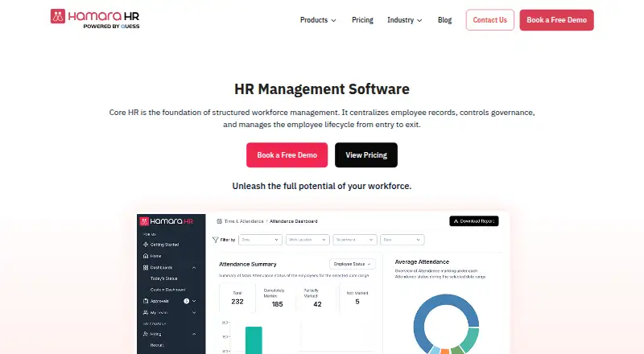The image size is (644, 354).
Task: Go to the Pricing page
Action: pos(362,20)
